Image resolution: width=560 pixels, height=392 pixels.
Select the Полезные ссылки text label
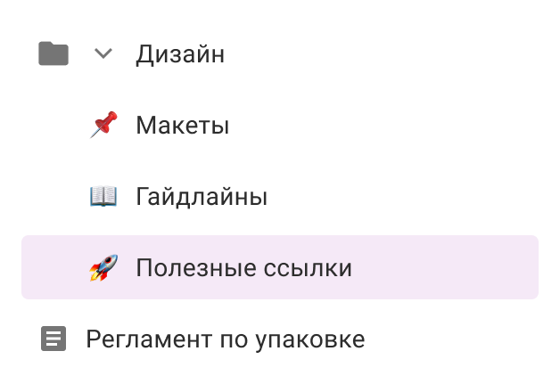(x=243, y=268)
